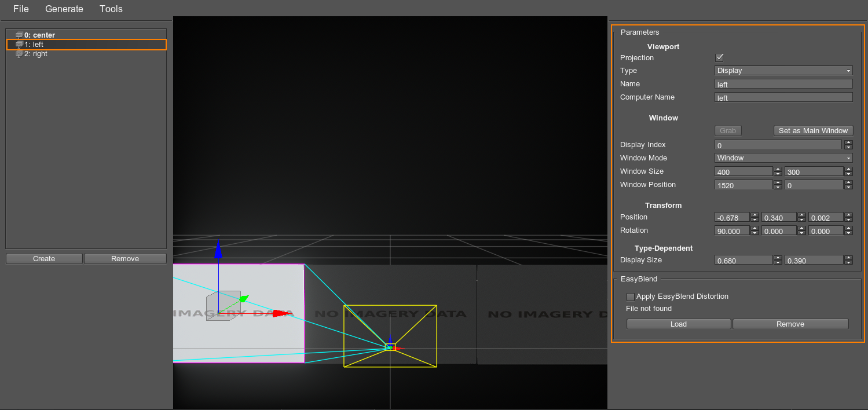The image size is (868, 410).
Task: Click the Name input field
Action: coord(784,84)
